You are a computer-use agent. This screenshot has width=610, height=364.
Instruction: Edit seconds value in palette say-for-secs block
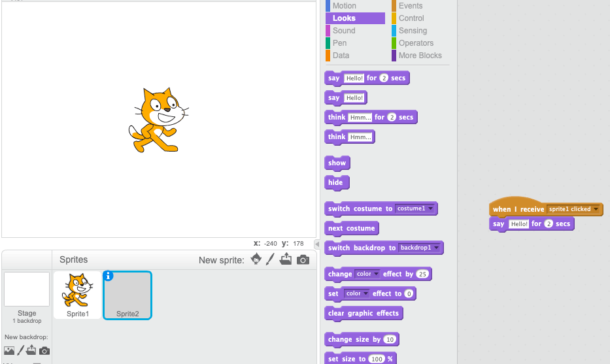[384, 78]
